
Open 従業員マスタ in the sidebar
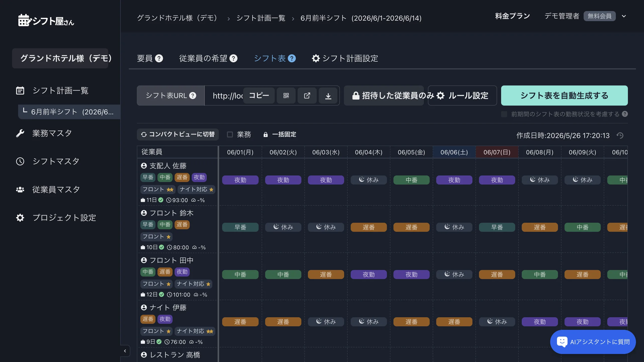coord(56,189)
